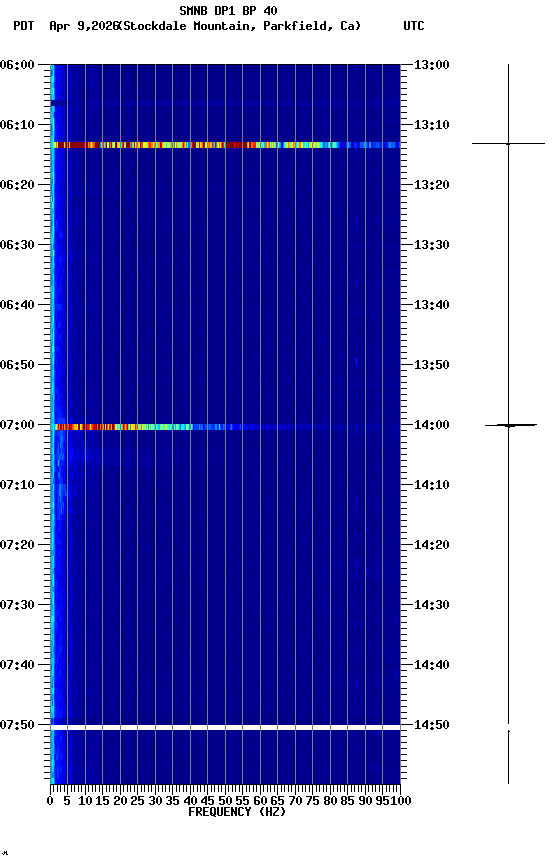Click the "14:50" UTC time label
Viewport: 552px width, 864px height.
click(432, 725)
